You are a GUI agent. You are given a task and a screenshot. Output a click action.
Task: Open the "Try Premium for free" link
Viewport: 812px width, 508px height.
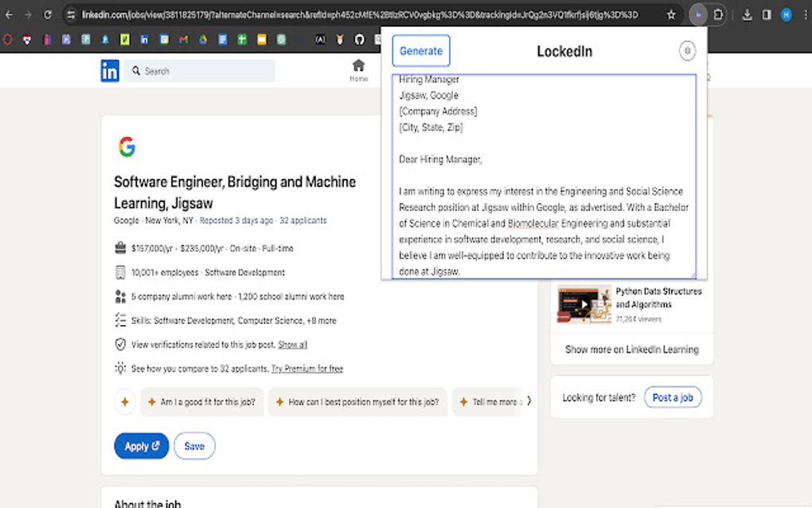pos(306,368)
